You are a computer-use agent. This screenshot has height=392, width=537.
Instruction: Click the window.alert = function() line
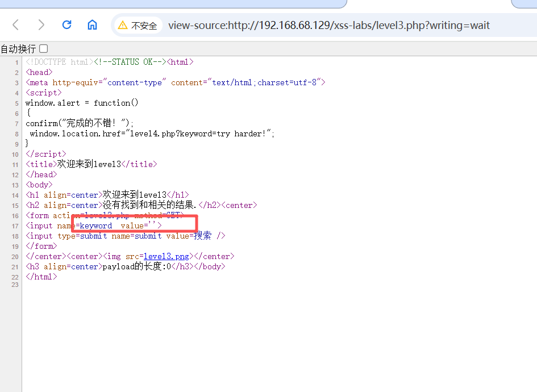[x=81, y=103]
